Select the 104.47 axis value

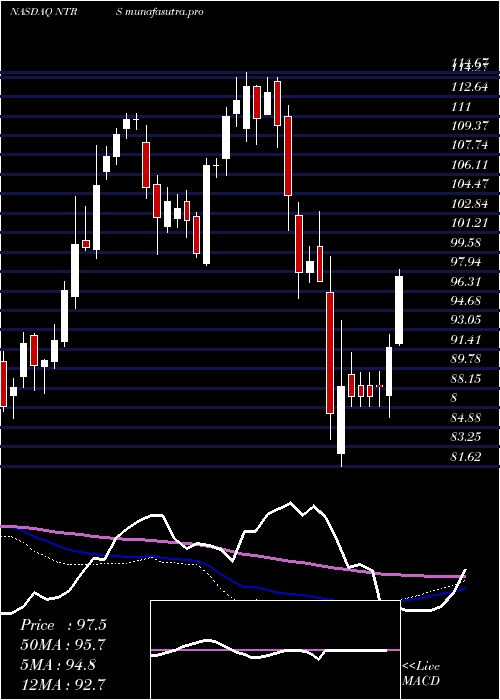click(x=470, y=184)
